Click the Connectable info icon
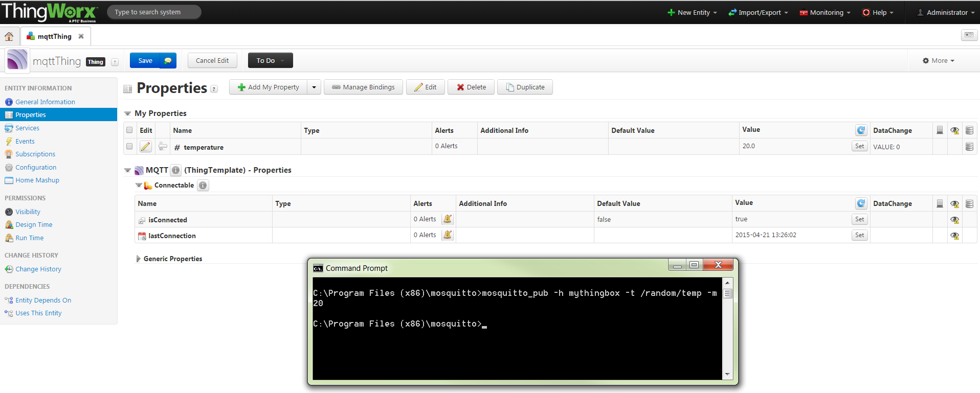980x393 pixels. pos(203,186)
